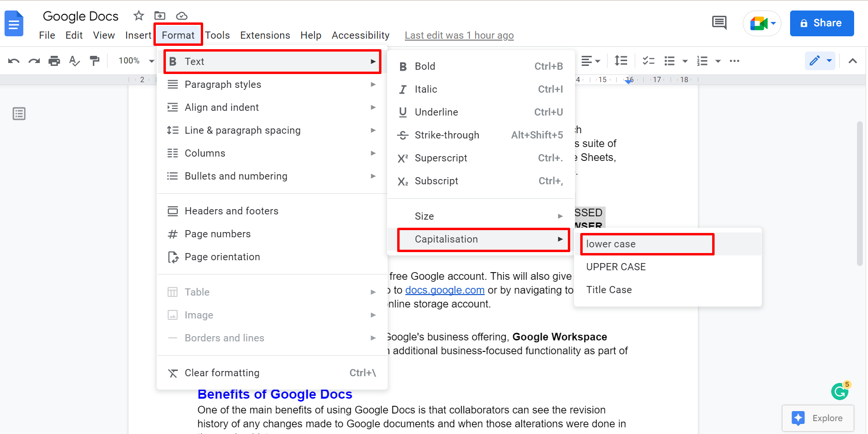Apply Superscript formatting
Image resolution: width=868 pixels, height=434 pixels.
(x=481, y=158)
